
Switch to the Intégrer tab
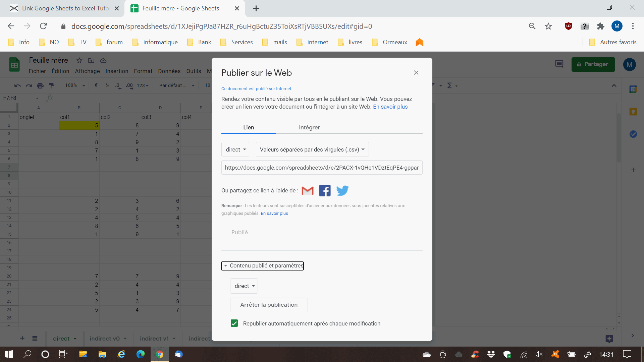(309, 127)
